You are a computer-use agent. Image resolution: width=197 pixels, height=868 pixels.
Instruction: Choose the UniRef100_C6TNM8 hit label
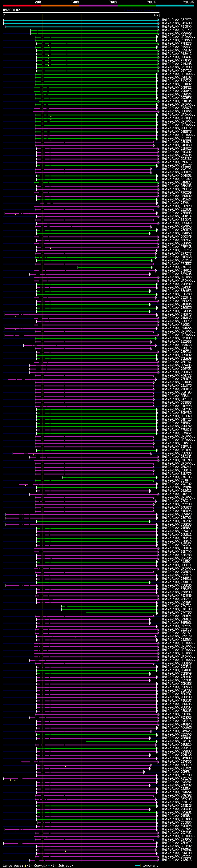(x=177, y=819)
